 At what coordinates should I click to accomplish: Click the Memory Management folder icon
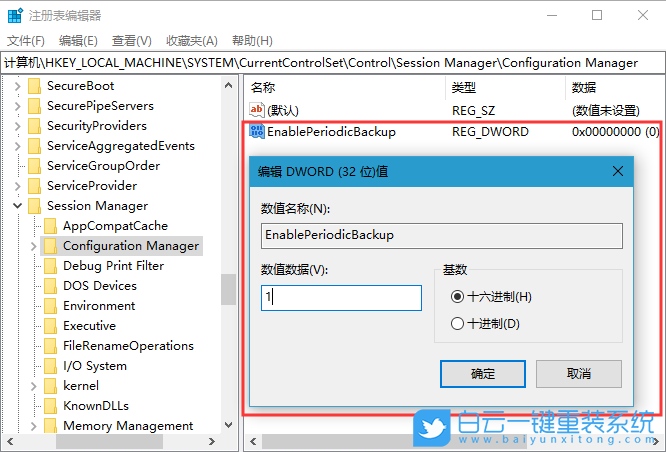coord(51,425)
